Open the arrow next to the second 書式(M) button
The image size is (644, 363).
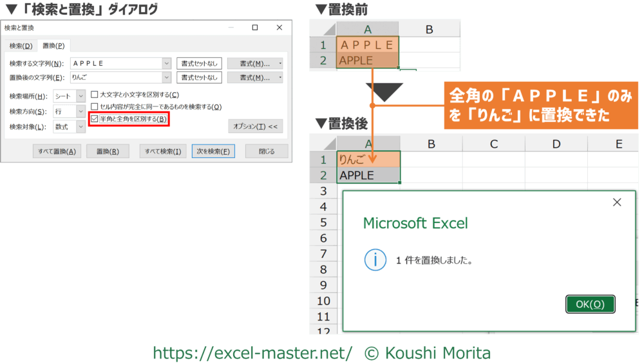pos(280,77)
